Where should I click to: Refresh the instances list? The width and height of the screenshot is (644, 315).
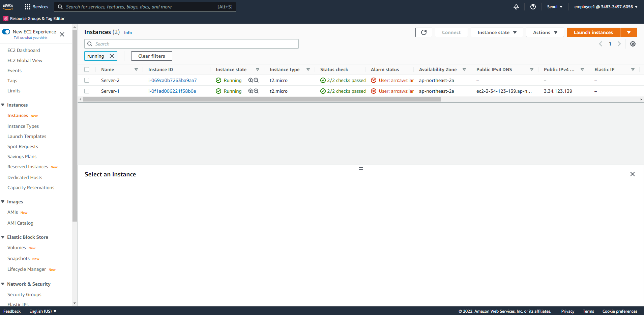tap(424, 32)
